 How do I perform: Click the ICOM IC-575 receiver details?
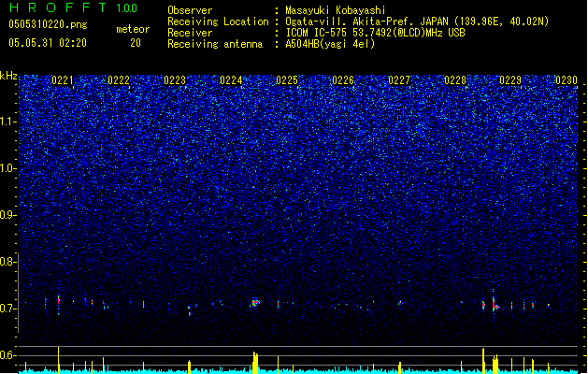(x=375, y=33)
